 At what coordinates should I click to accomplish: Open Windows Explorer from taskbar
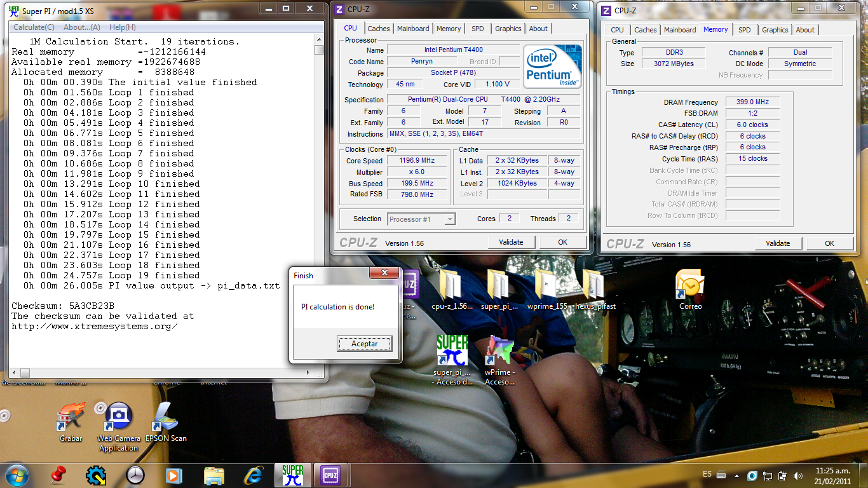214,475
